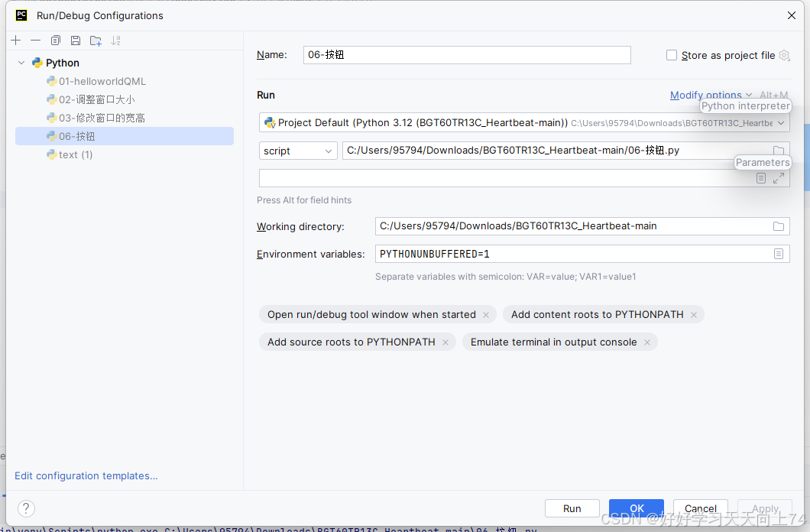The height and width of the screenshot is (532, 810).
Task: Sort configurations alphabetically
Action: click(x=115, y=40)
